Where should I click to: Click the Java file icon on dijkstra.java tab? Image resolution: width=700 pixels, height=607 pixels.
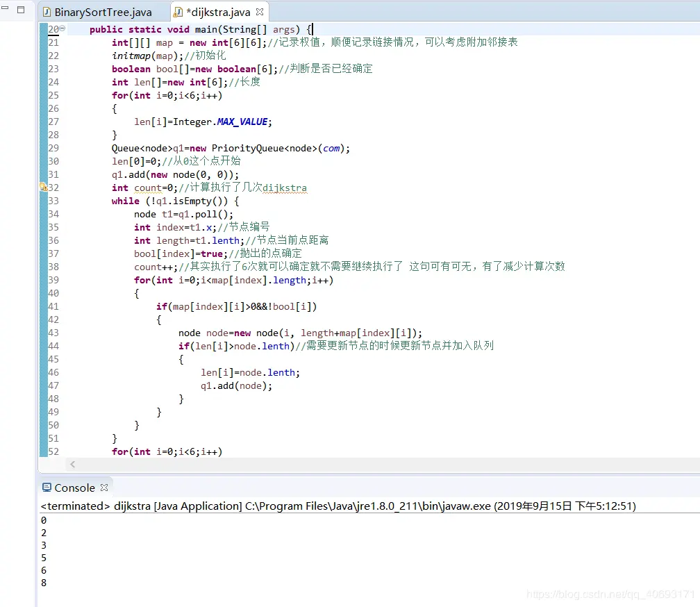(178, 12)
